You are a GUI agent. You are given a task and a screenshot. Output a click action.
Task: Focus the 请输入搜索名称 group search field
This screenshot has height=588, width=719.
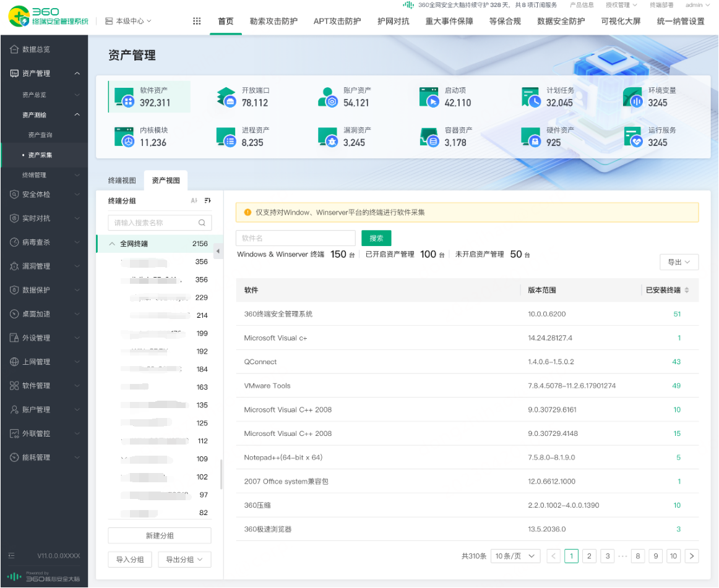coord(160,223)
